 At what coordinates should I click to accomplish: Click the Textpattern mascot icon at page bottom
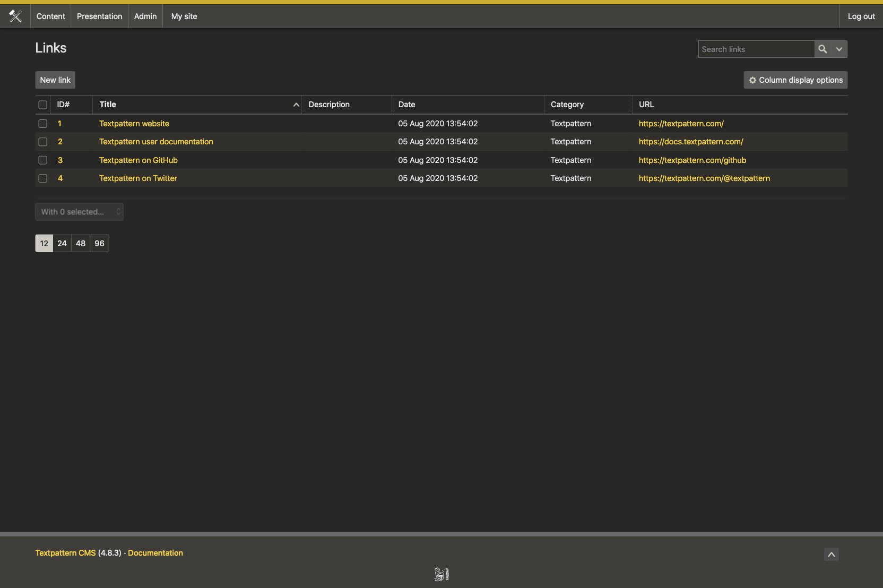click(441, 574)
